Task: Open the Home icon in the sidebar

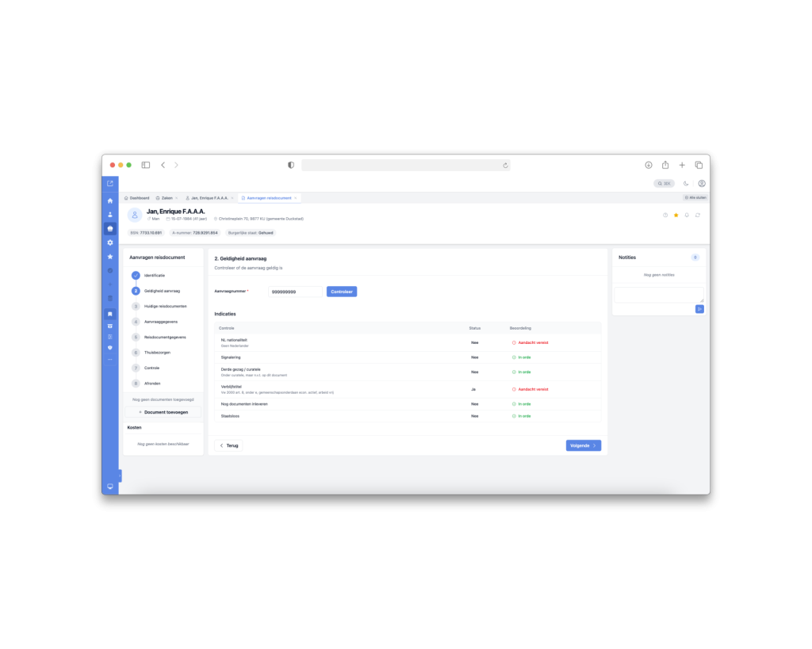Action: pyautogui.click(x=110, y=200)
